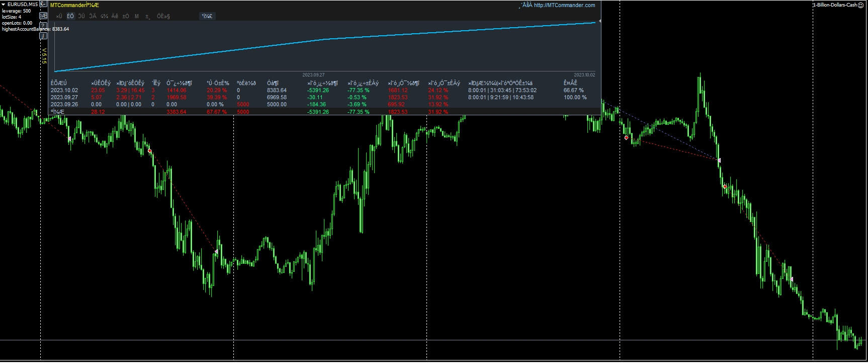Click the side strip icon above the help icon
The image size is (868, 363).
44,16
